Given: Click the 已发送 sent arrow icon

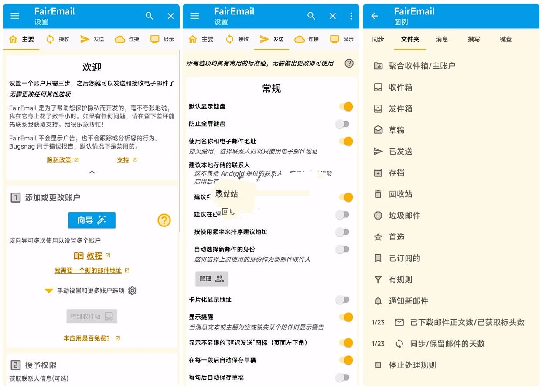Looking at the screenshot, I should [x=378, y=151].
